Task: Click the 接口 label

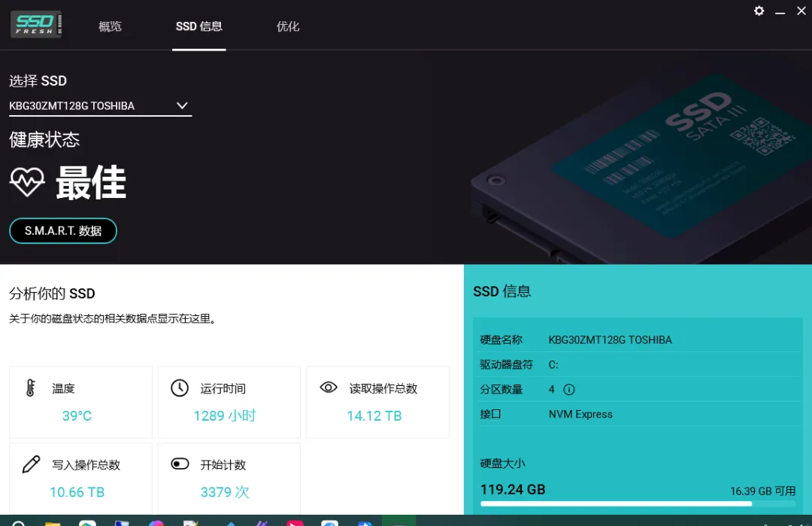Action: coord(490,414)
